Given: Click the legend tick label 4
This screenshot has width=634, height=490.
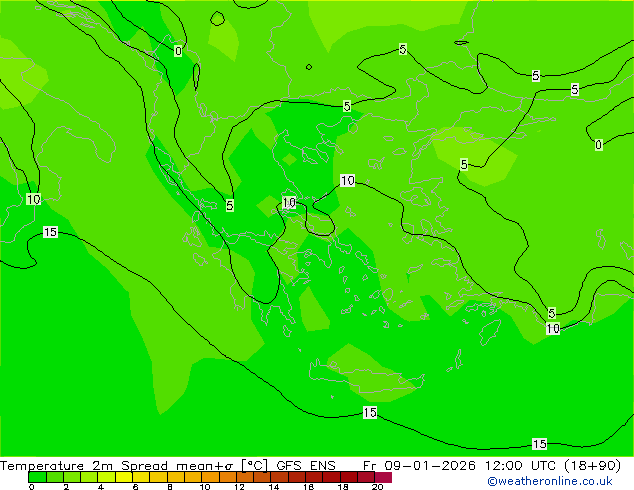Looking at the screenshot, I should [x=101, y=487].
